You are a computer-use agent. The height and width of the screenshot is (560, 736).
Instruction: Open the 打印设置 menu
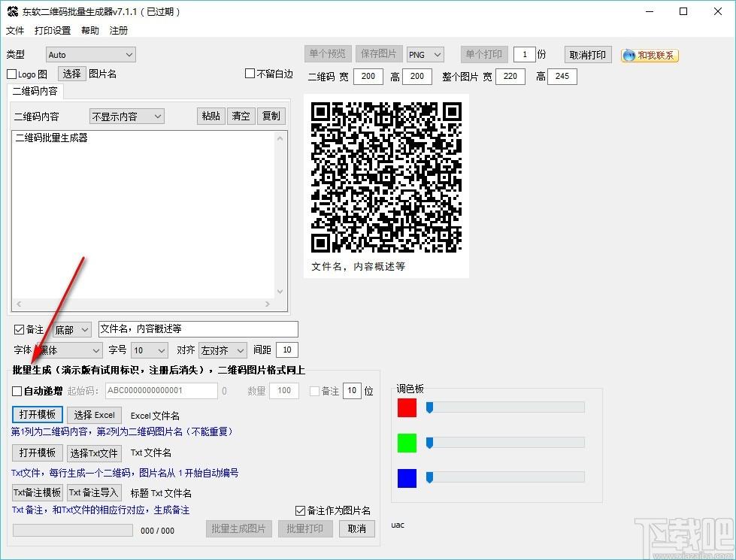pyautogui.click(x=53, y=31)
